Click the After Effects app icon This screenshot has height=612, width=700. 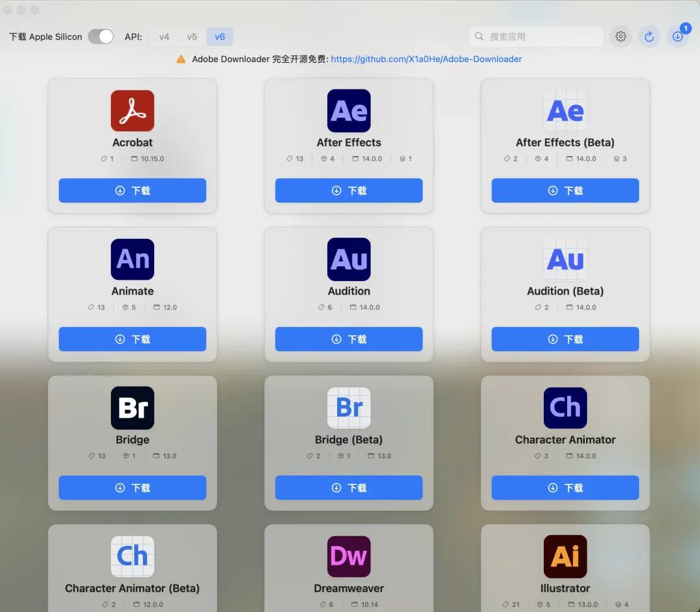(349, 111)
